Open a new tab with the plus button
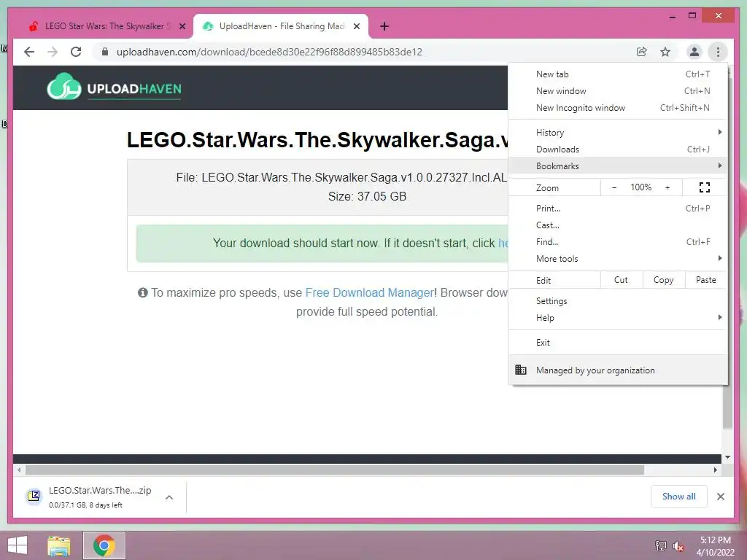 point(384,26)
